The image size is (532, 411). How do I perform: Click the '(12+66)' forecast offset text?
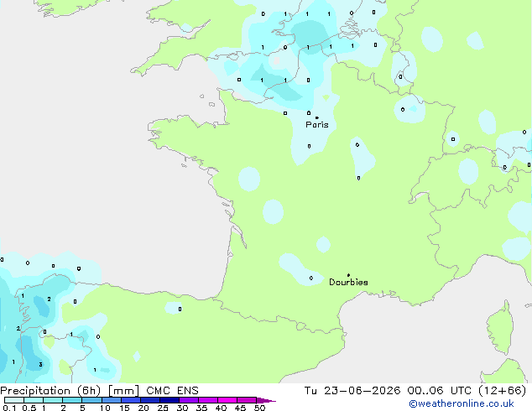(503, 391)
